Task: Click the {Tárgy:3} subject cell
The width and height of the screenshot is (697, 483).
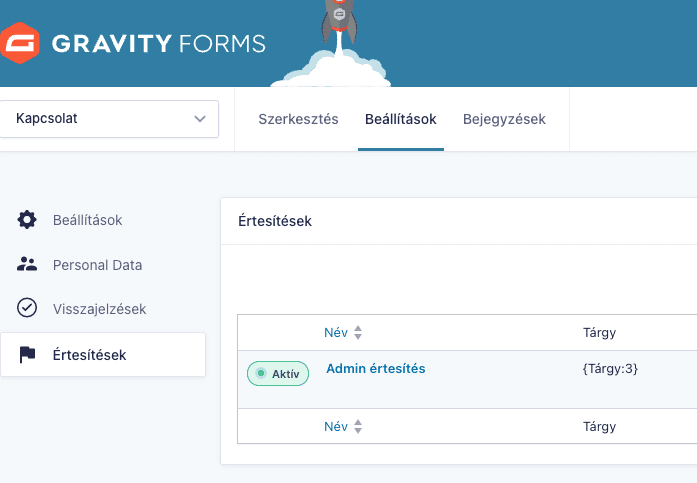Action: [x=610, y=368]
